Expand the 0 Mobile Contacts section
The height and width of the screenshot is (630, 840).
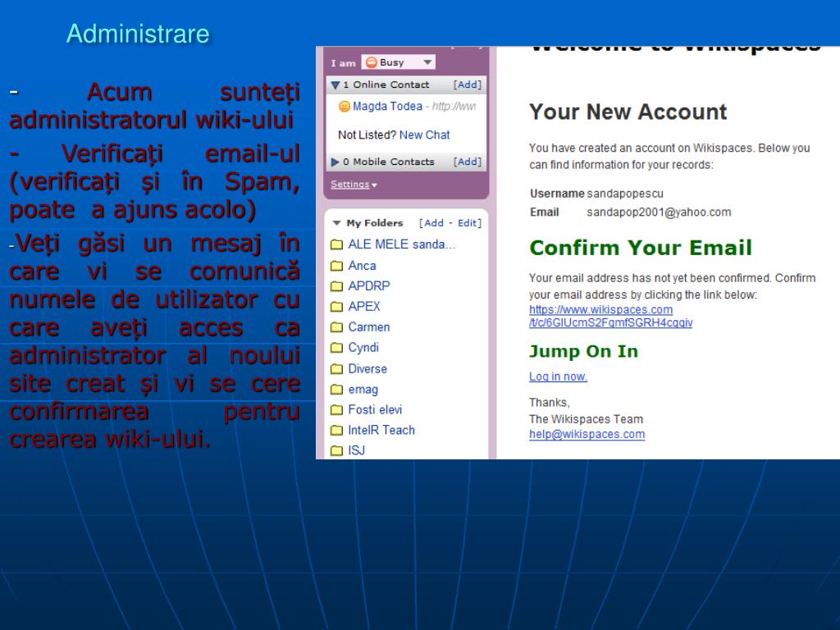point(335,162)
